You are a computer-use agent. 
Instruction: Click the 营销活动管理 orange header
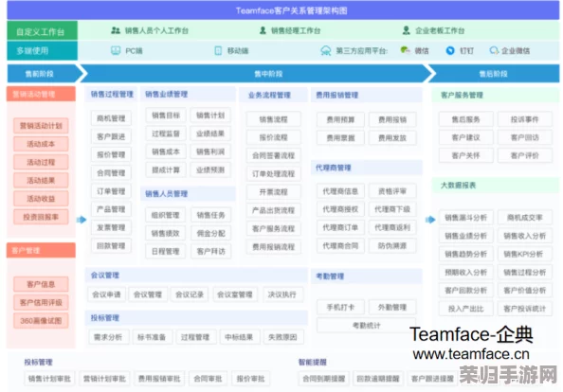[x=41, y=95]
